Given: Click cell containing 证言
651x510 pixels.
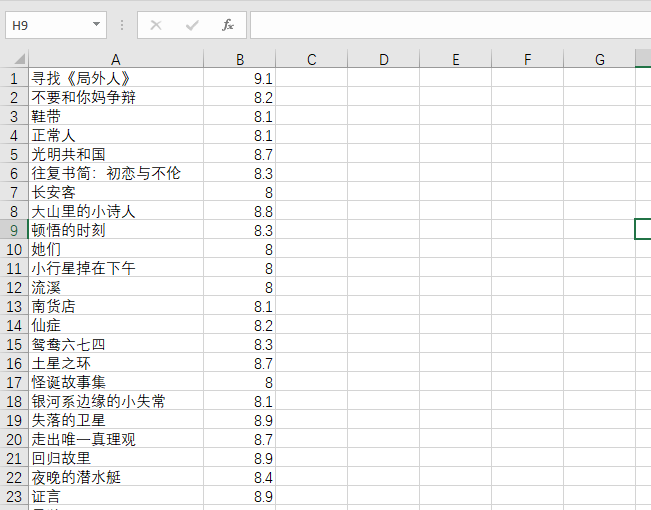Looking at the screenshot, I should coord(116,496).
